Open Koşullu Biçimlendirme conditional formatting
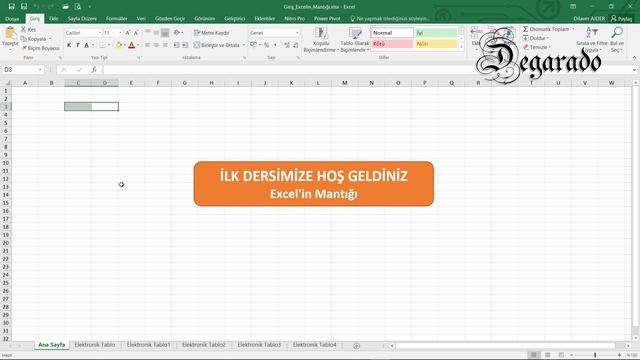The image size is (640, 360). 321,40
